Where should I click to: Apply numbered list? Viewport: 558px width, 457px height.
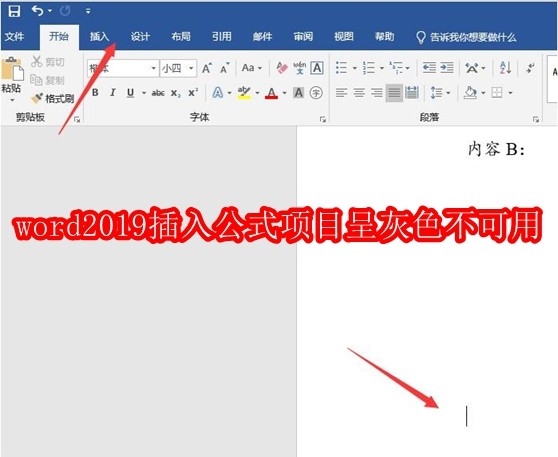point(369,68)
